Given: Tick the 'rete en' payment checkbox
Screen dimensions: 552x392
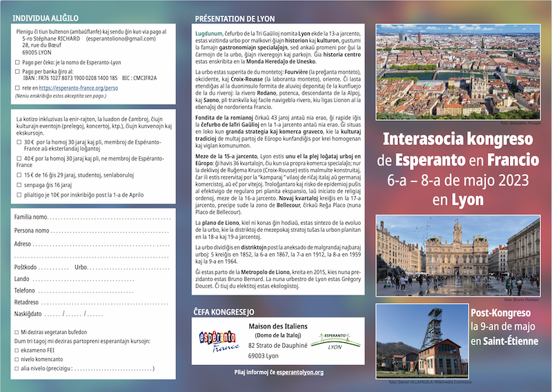Looking at the screenshot, I should pos(17,88).
